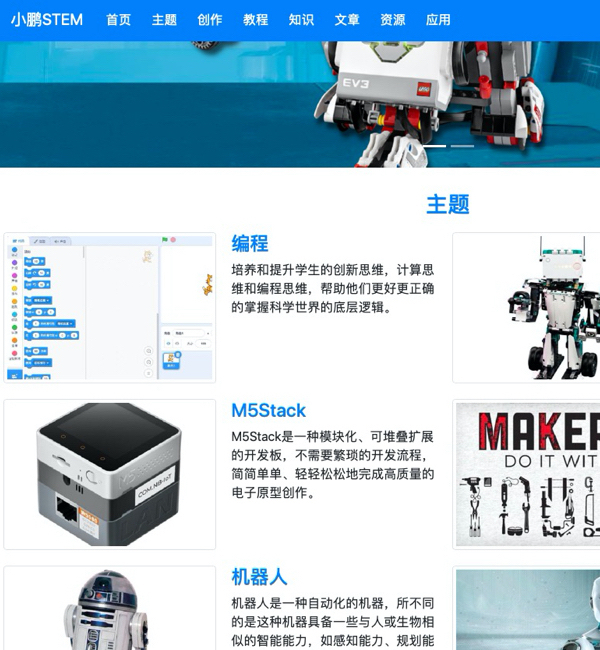This screenshot has height=650, width=600.
Task: Click the MAKER tools thumbnail image
Action: click(x=526, y=474)
